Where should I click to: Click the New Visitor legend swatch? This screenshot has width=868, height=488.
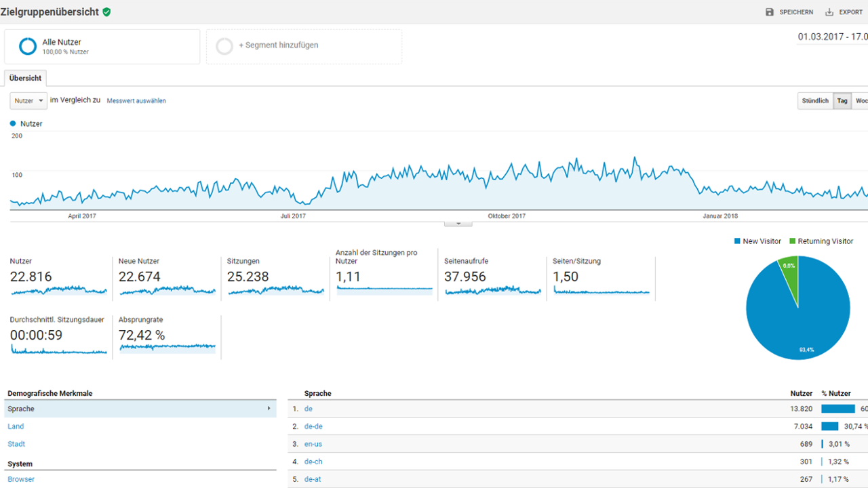pyautogui.click(x=737, y=241)
